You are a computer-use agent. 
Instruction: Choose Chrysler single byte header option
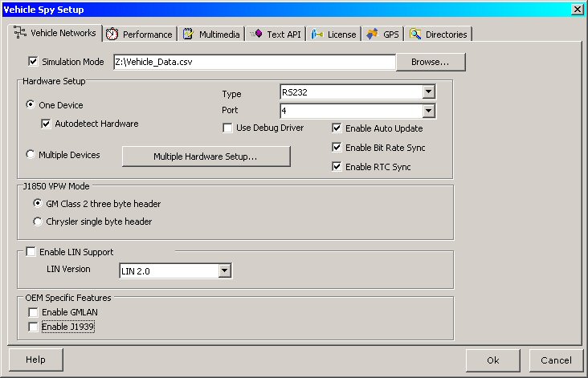pyautogui.click(x=38, y=222)
